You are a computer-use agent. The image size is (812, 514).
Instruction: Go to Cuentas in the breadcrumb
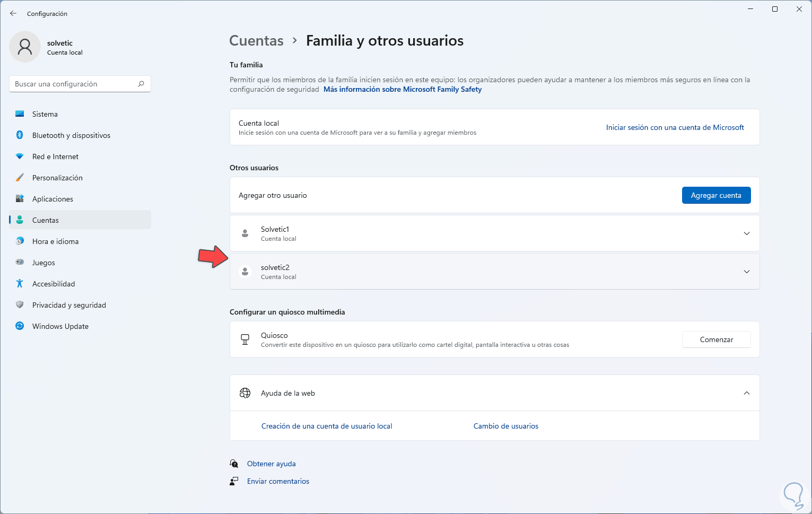pyautogui.click(x=256, y=41)
